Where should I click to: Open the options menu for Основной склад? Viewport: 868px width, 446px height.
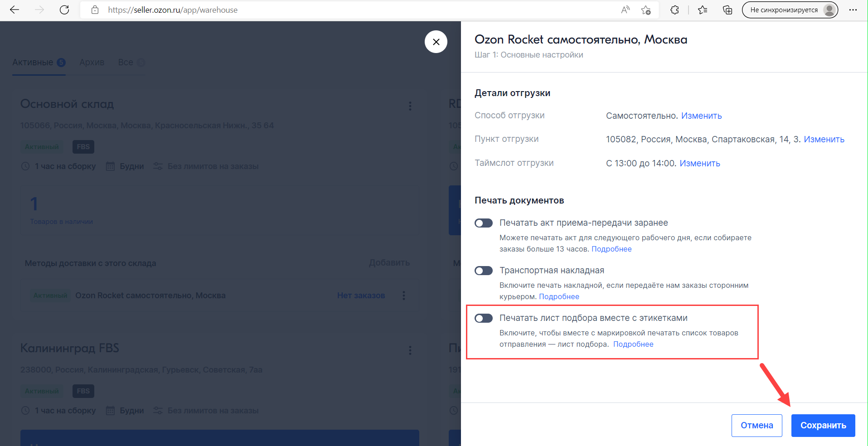tap(410, 106)
